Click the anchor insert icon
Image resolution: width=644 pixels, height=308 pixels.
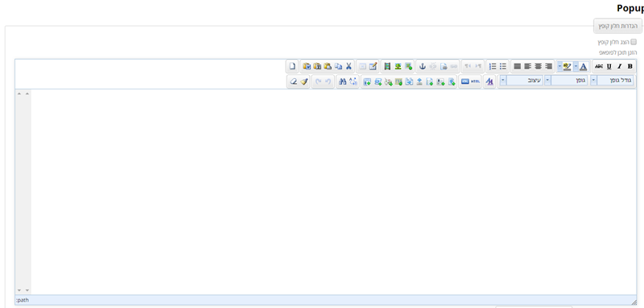[x=422, y=66]
